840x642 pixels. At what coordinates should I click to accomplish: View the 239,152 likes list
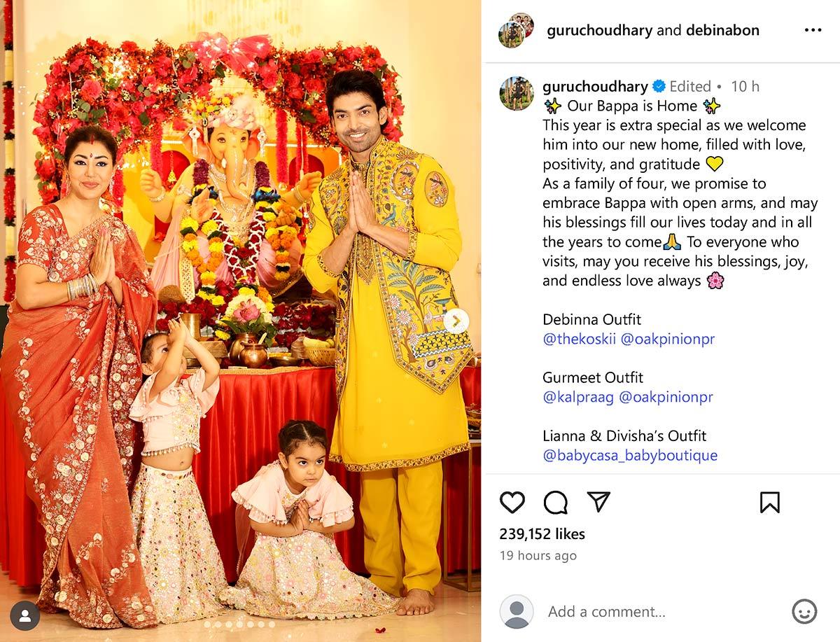point(542,533)
